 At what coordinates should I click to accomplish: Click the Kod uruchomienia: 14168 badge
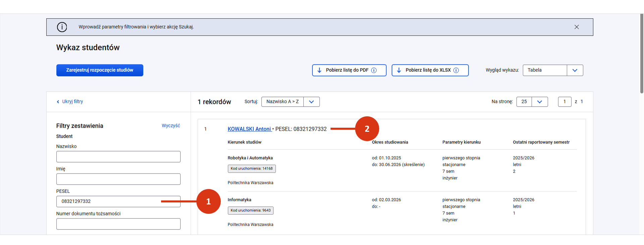click(x=252, y=169)
